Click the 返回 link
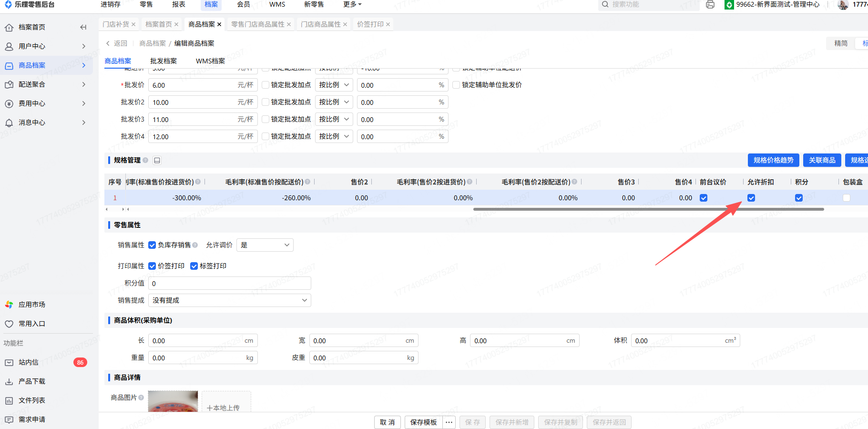This screenshot has width=868, height=429. point(116,43)
